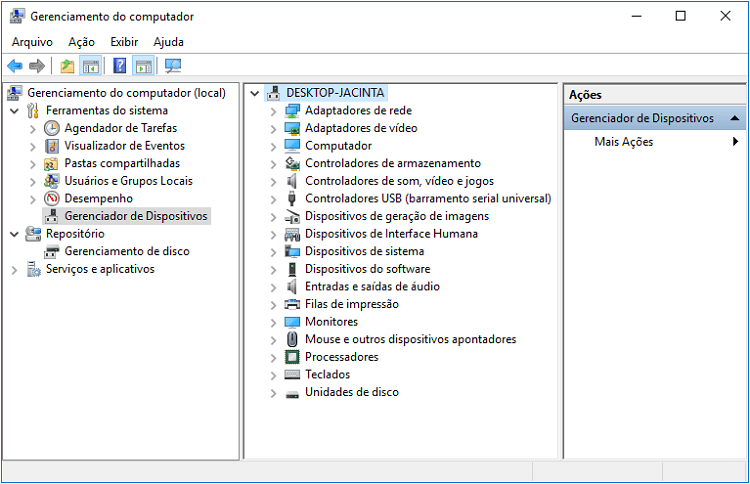Expand the Serviços e aplicativos node
Screen dimensions: 750x484
(x=14, y=270)
